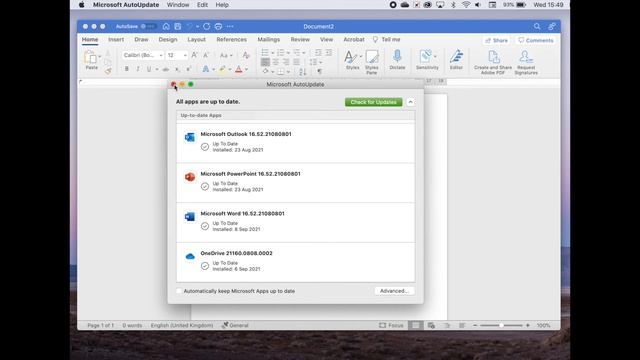
Task: Switch to the Insert tab
Action: click(116, 40)
